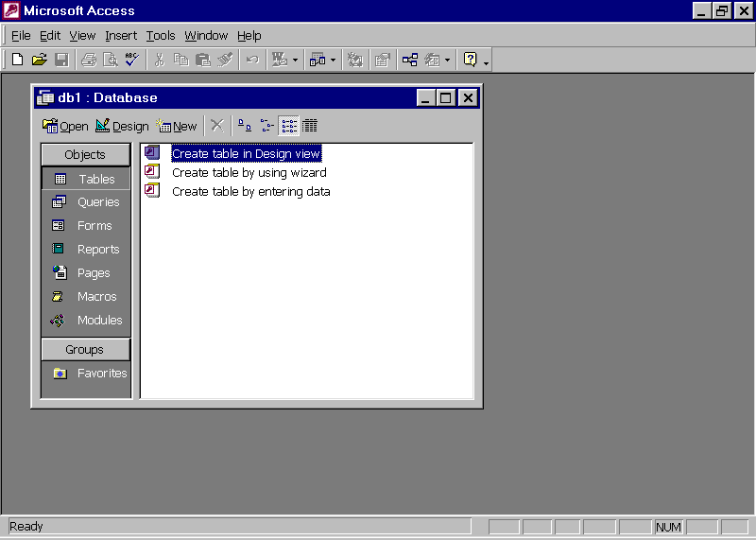
Task: Open the Edit menu
Action: point(50,36)
